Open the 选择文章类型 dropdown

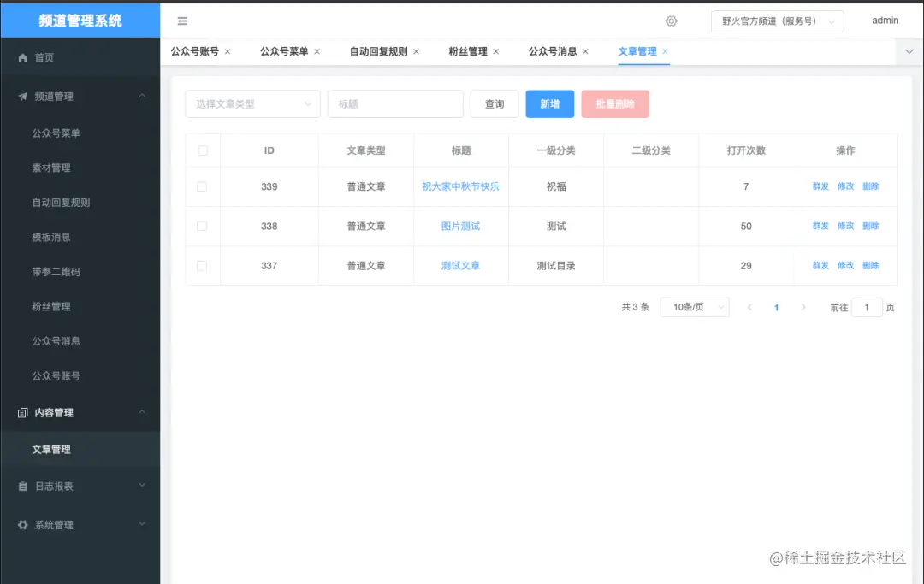252,103
